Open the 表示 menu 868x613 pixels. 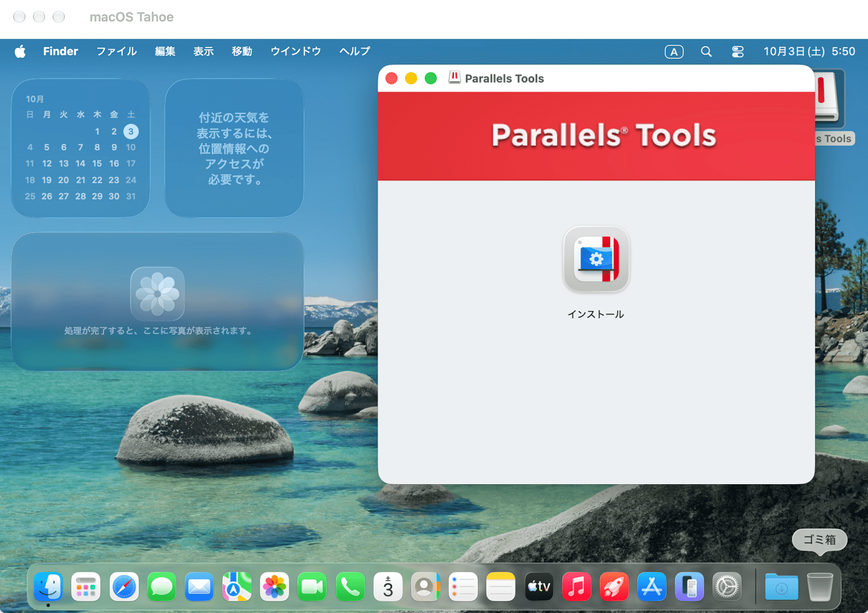tap(203, 51)
